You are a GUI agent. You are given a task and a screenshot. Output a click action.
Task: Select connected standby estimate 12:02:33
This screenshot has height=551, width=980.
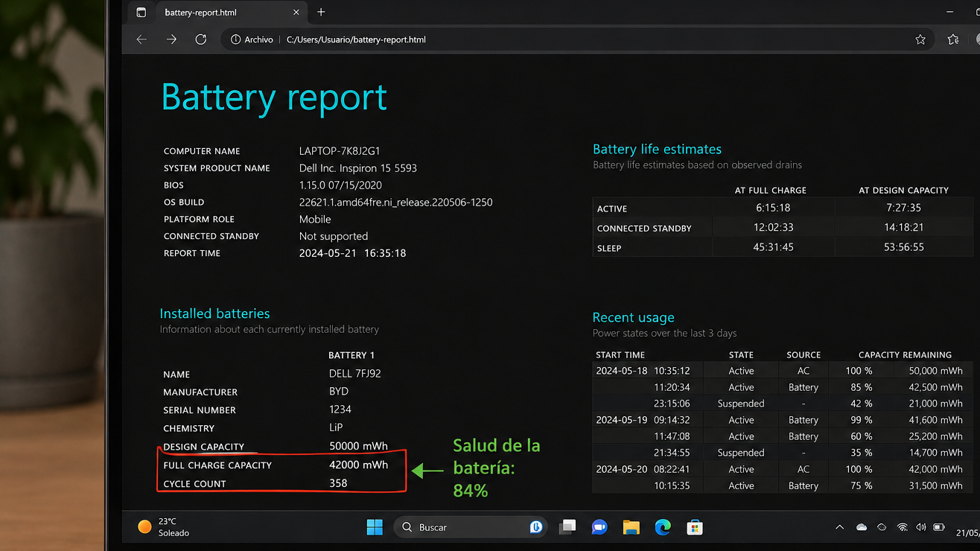point(773,227)
